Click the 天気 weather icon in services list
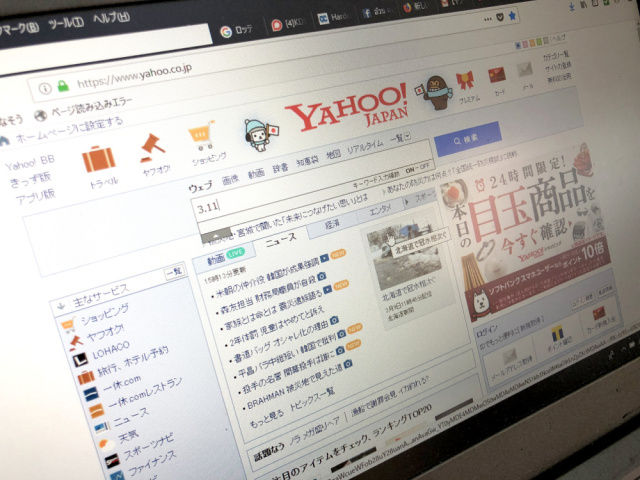The width and height of the screenshot is (640, 480). point(107,444)
